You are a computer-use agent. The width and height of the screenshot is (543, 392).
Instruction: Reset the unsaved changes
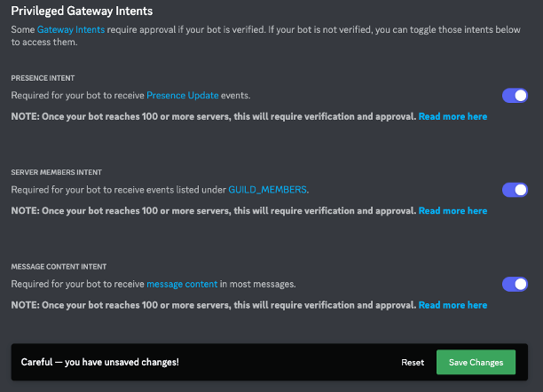click(x=413, y=362)
